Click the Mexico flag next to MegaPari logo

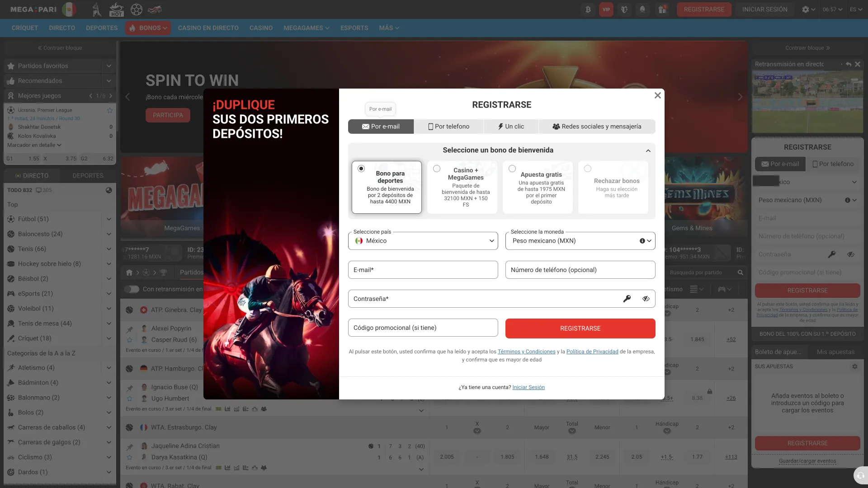click(x=69, y=9)
